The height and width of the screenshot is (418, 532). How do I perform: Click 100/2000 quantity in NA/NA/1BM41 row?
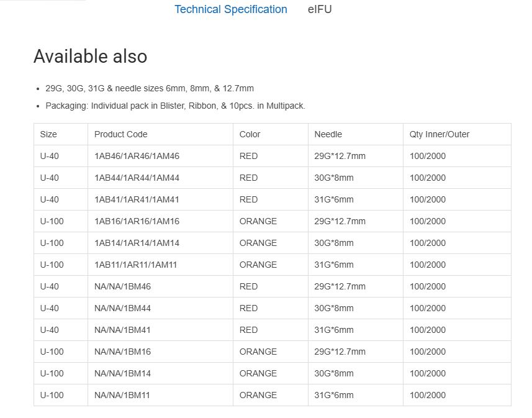428,330
